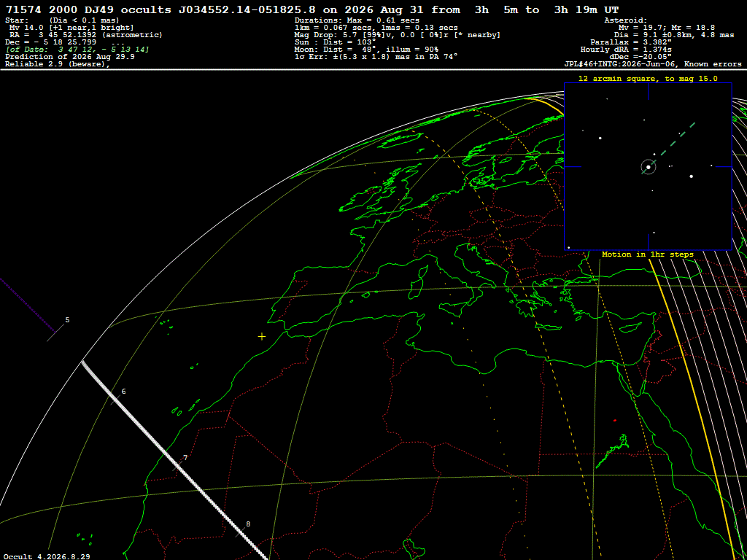747x560 pixels.
Task: Click the yellow plus crosshair marker
Action: coord(262,337)
